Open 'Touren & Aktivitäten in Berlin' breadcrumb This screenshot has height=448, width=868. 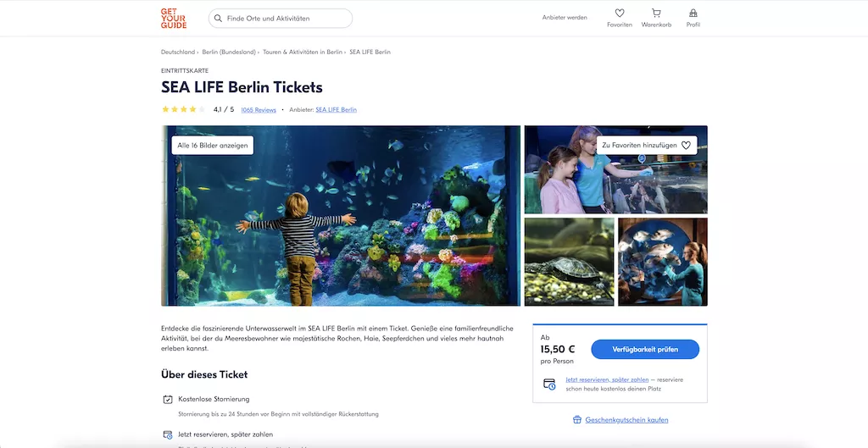click(303, 52)
